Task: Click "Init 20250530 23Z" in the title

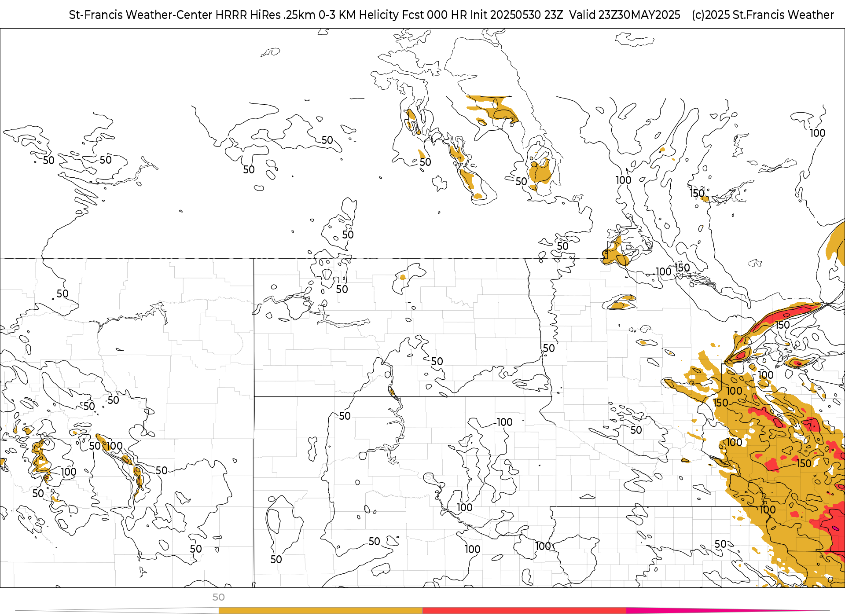Action: click(517, 15)
